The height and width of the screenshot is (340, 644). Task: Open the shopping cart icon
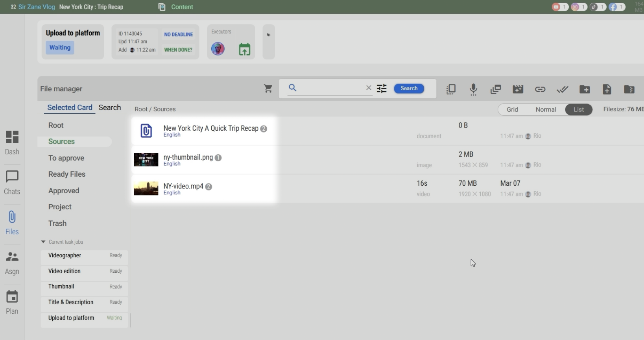[x=268, y=89]
